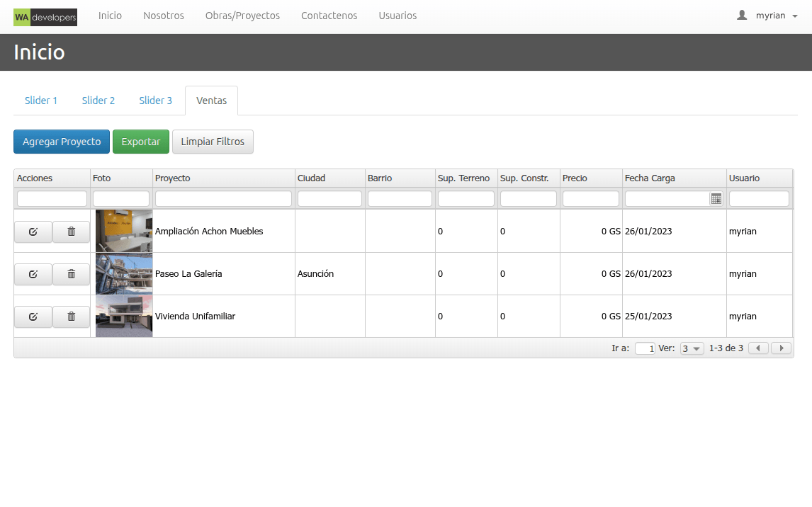Viewport: 812px width, 507px height.
Task: Edit the Ampliación Achon Muebles project
Action: click(33, 232)
